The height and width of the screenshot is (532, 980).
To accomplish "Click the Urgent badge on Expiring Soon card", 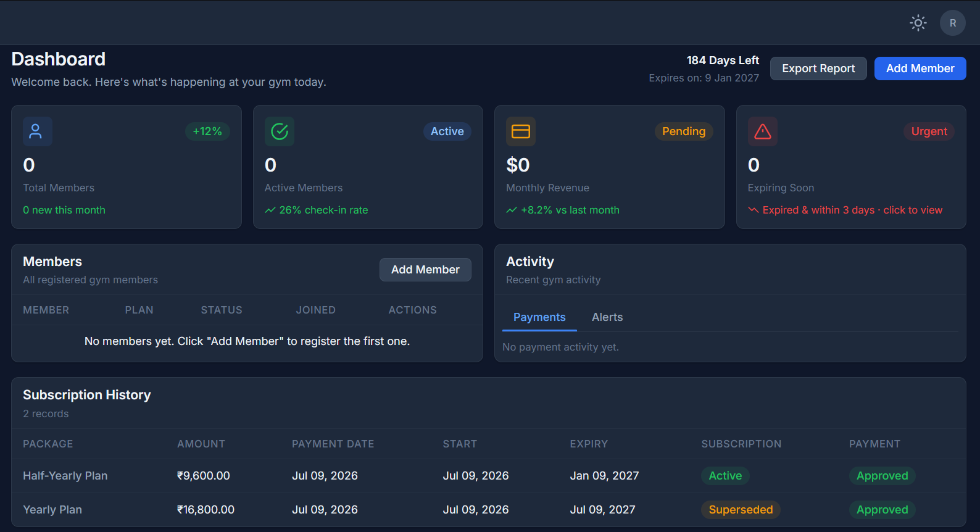I will coord(929,131).
